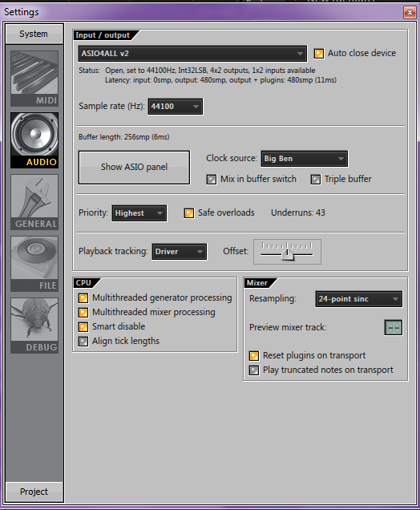Click the Preview mixer track selector
Screen dimensions: 420x510
[x=394, y=327]
